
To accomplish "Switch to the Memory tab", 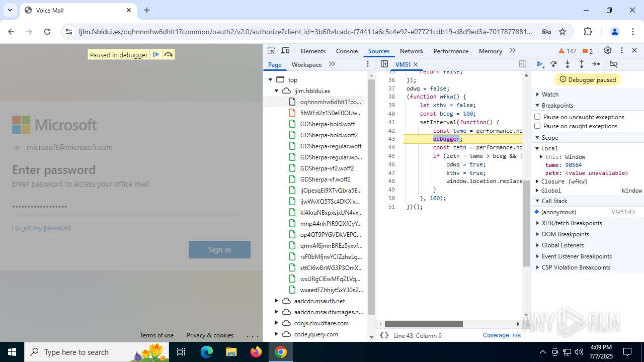I will coord(491,51).
